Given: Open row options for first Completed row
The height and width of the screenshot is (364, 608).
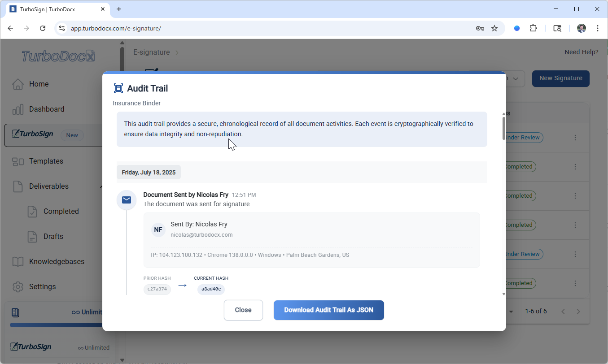Looking at the screenshot, I should (x=575, y=167).
